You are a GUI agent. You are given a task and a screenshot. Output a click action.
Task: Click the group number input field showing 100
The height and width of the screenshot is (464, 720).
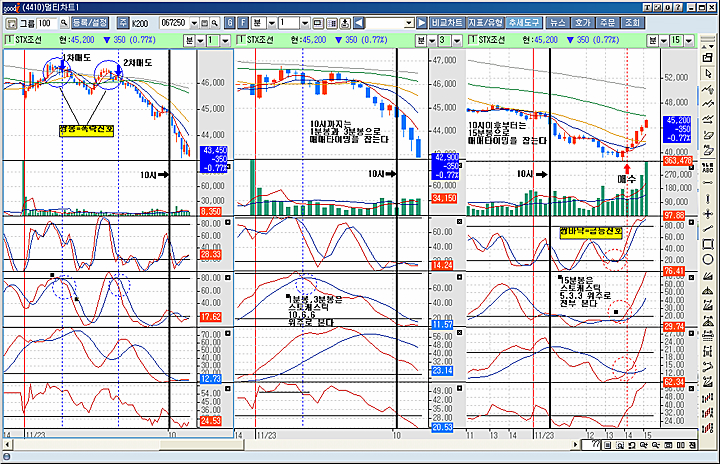tap(47, 23)
